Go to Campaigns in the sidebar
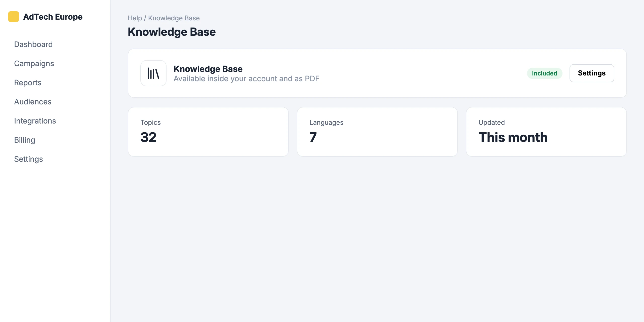644x322 pixels. pyautogui.click(x=34, y=63)
